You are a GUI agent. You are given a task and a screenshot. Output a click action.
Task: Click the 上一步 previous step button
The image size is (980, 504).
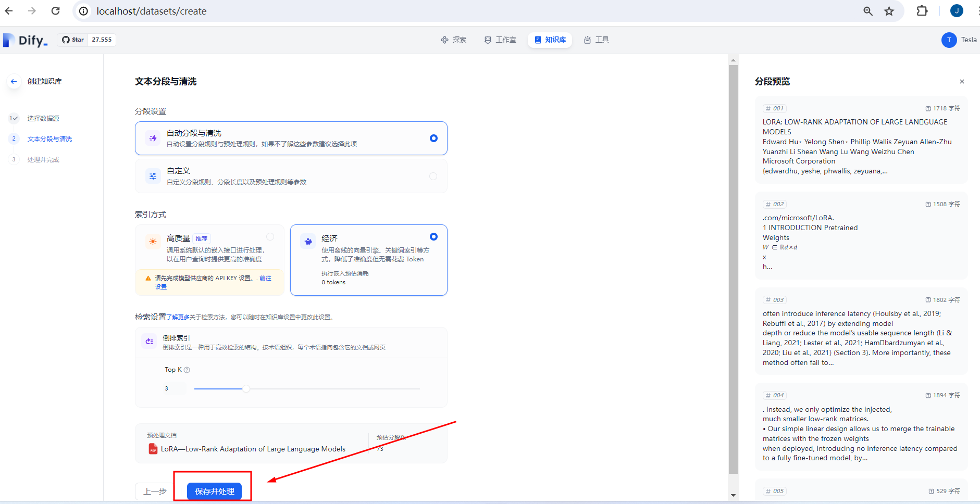point(155,492)
